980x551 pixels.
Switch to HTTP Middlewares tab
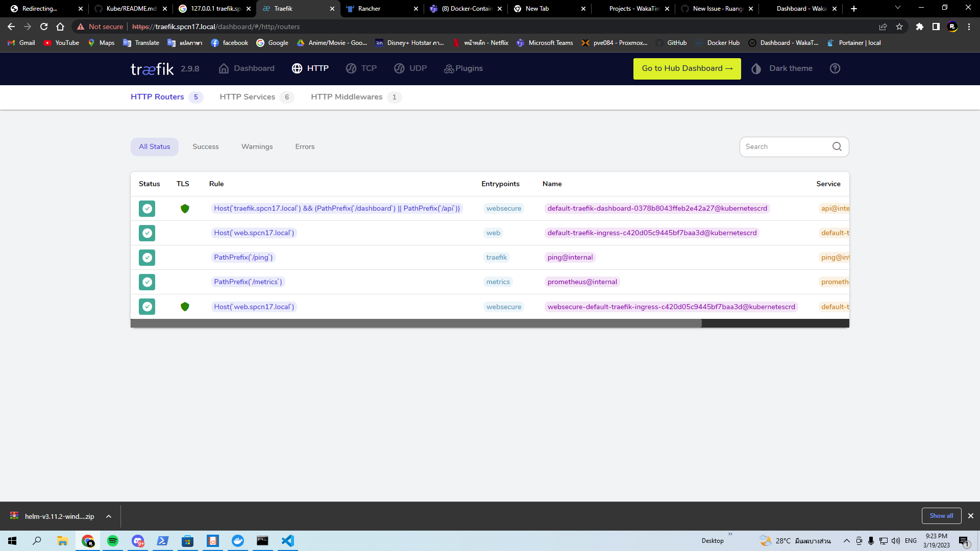[356, 97]
